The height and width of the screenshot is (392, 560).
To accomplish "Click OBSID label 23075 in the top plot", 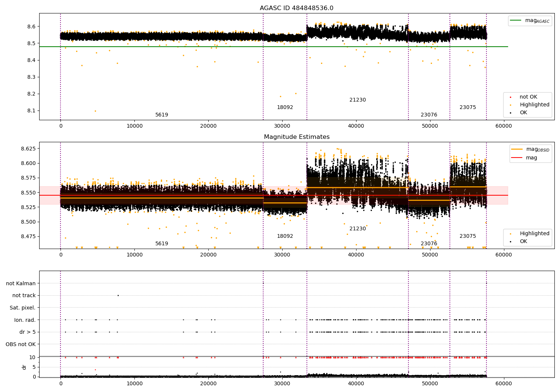I will click(x=468, y=108).
